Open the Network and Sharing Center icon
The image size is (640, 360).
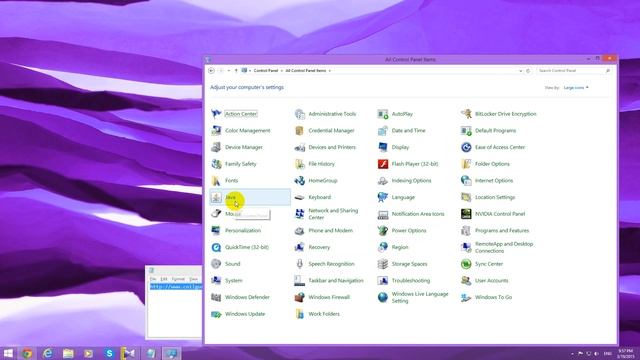pyautogui.click(x=300, y=214)
